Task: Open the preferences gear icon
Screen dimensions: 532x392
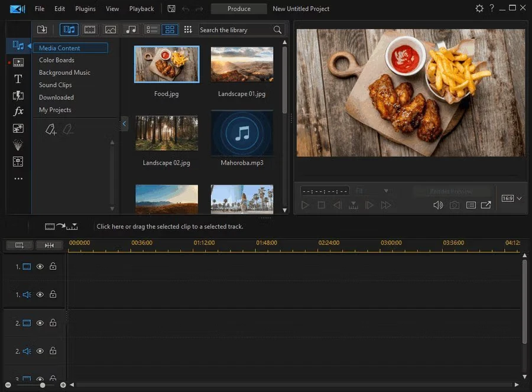Action: [479, 9]
